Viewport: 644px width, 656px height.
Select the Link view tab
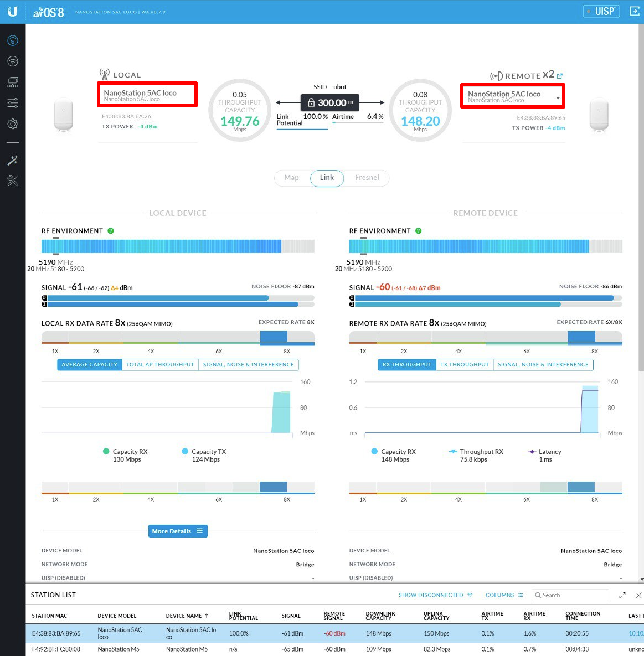pyautogui.click(x=327, y=178)
